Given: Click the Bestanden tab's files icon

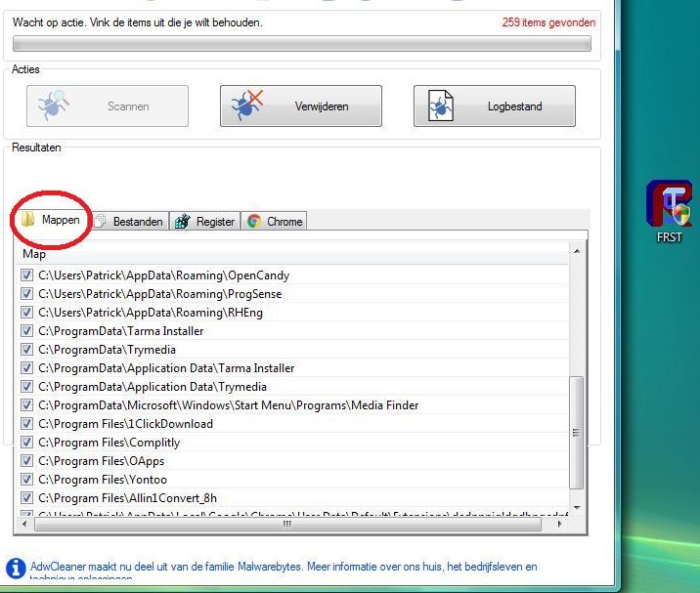Looking at the screenshot, I should click(101, 221).
